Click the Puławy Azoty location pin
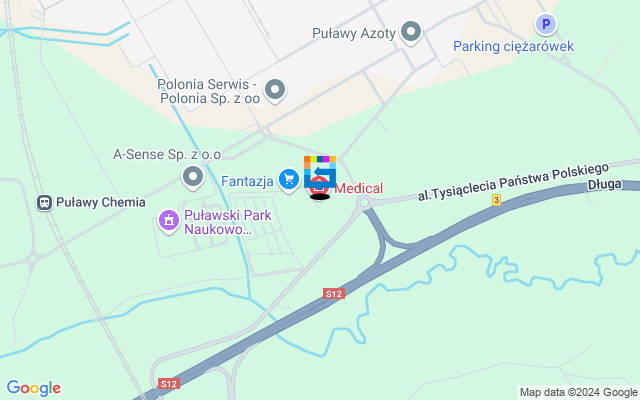 411,32
